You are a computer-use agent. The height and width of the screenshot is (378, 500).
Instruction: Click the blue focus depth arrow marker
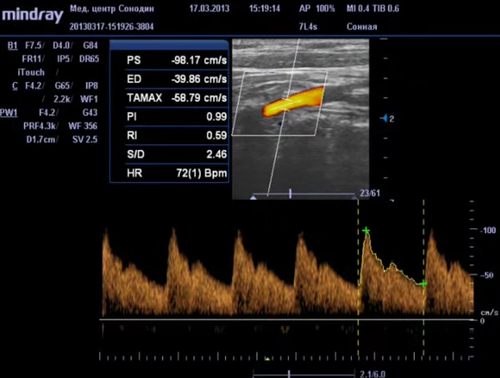tap(384, 118)
